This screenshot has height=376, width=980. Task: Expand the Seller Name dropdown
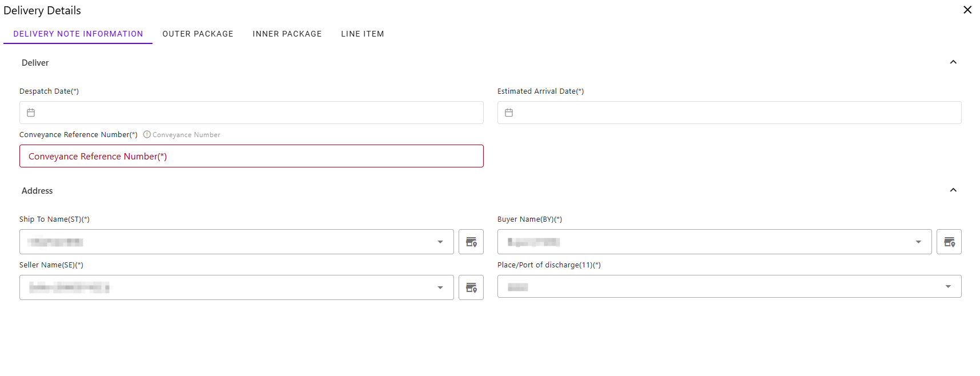440,287
